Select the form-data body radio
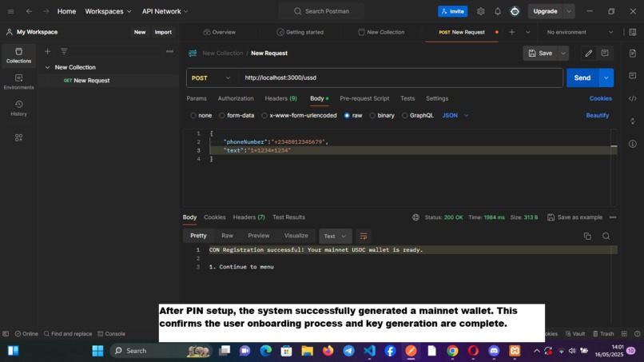This screenshot has width=644, height=362. pyautogui.click(x=222, y=115)
